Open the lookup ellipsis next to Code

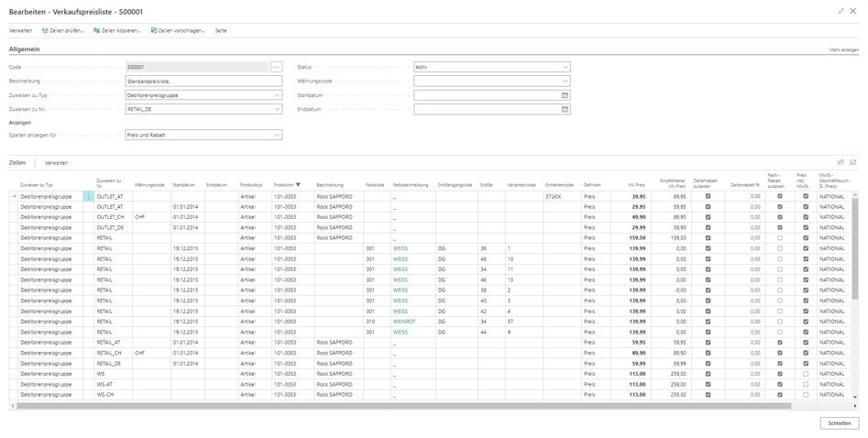(x=277, y=67)
